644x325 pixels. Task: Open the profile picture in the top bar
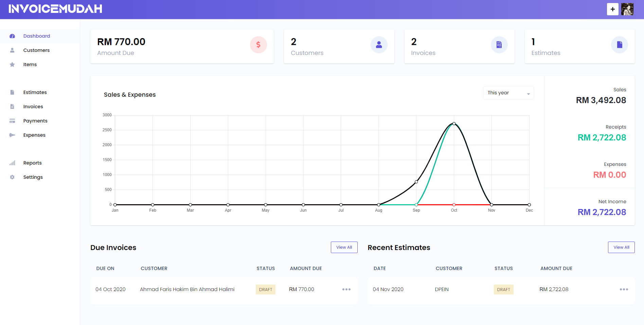(x=627, y=9)
